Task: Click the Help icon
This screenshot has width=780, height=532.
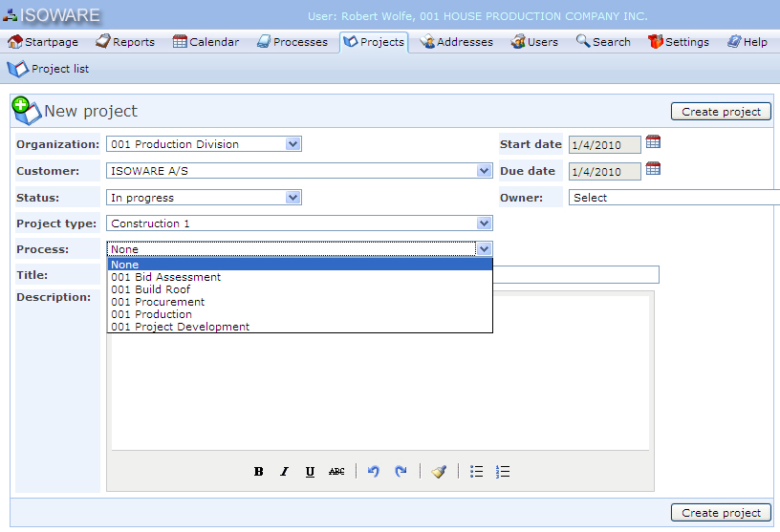Action: click(x=734, y=42)
